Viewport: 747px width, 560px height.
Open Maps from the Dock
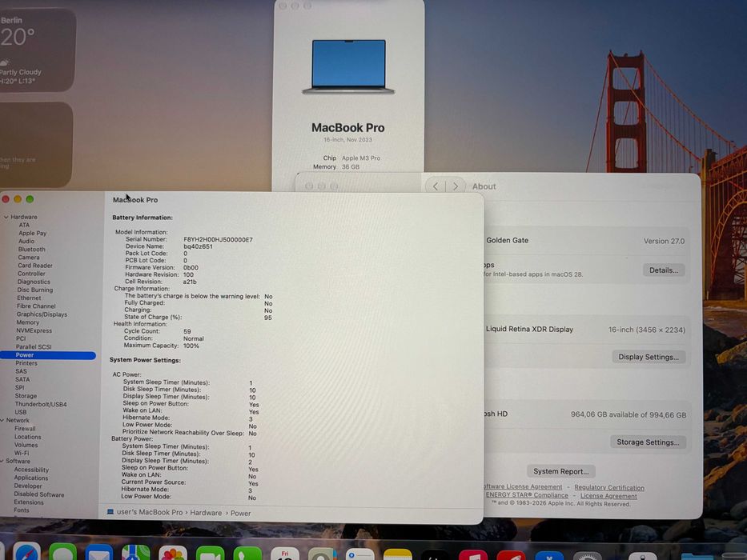coord(136,553)
